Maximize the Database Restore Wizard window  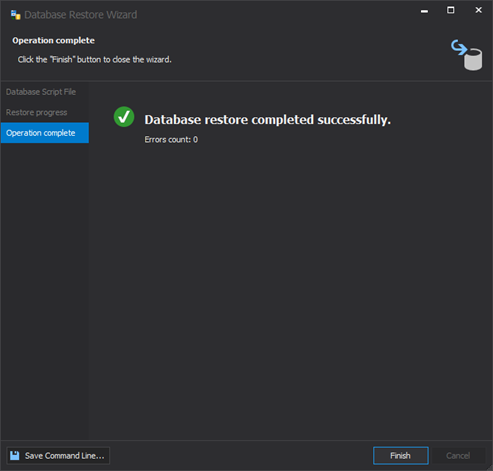point(451,10)
